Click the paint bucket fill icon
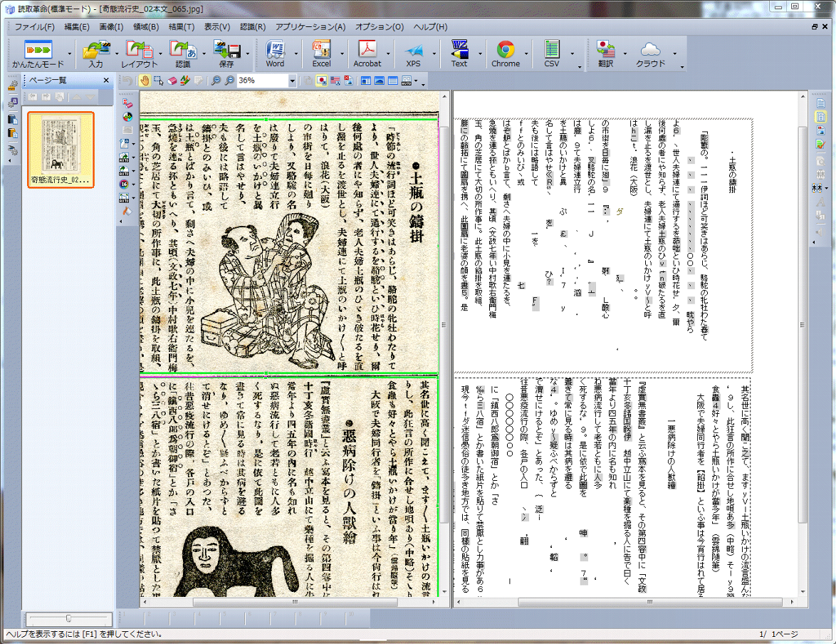The image size is (836, 644). (x=127, y=212)
